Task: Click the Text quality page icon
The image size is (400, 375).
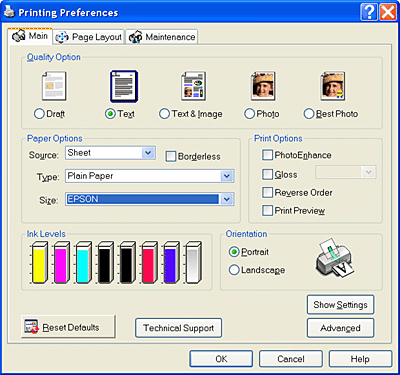Action: point(124,86)
